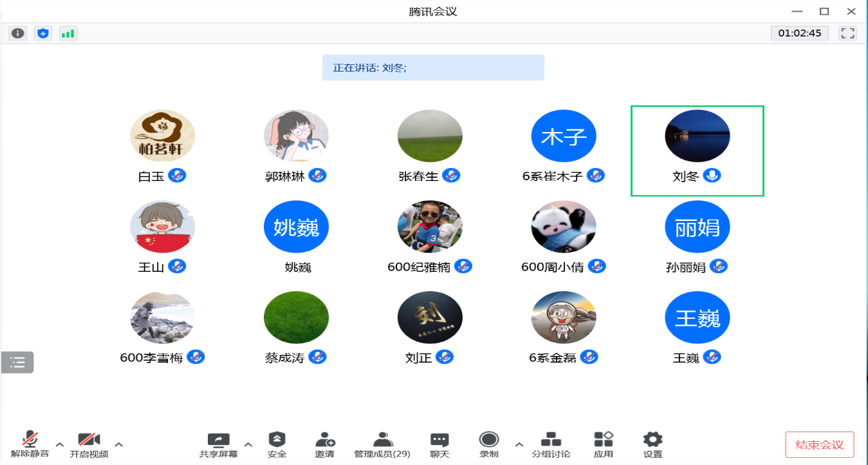868x465 pixels.
Task: Open the Chat (聊天) panel
Action: (x=439, y=444)
